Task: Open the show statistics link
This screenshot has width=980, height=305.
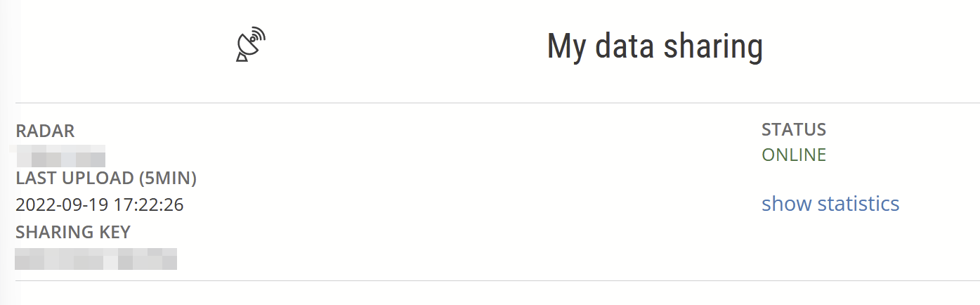Action: (x=830, y=204)
